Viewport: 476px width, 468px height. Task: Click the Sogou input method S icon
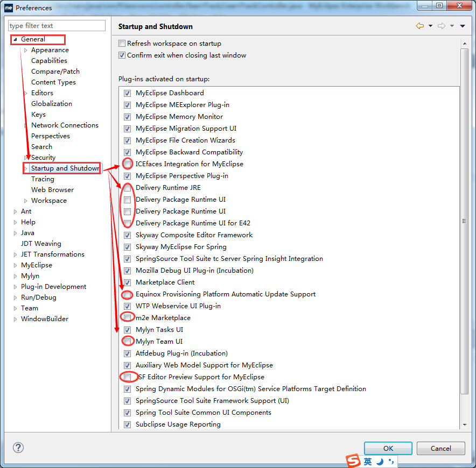point(353,461)
